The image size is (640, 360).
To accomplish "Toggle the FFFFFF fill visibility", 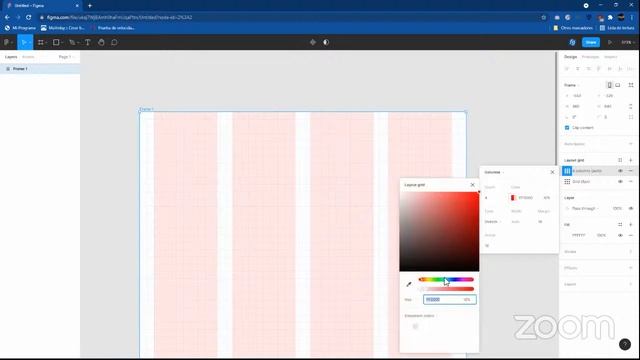I will 620,235.
